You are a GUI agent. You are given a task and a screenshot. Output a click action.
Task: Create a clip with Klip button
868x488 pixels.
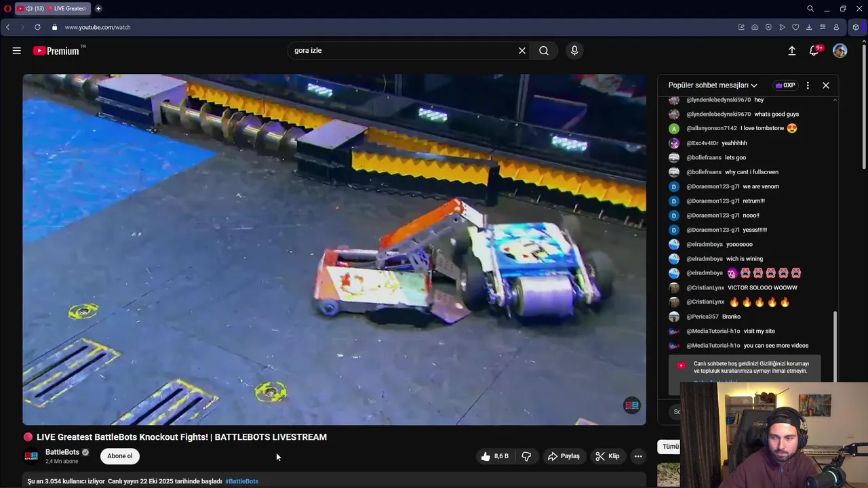coord(608,456)
